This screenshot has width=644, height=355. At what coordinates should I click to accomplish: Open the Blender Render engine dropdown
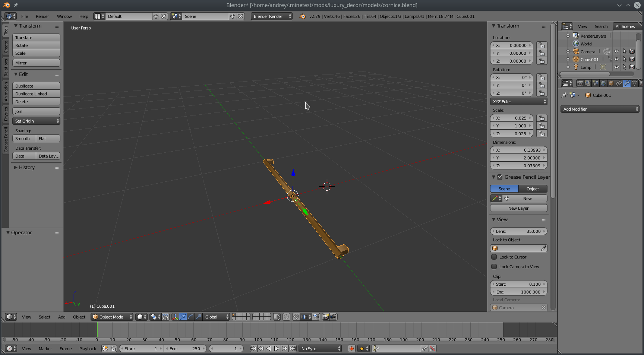coord(272,16)
